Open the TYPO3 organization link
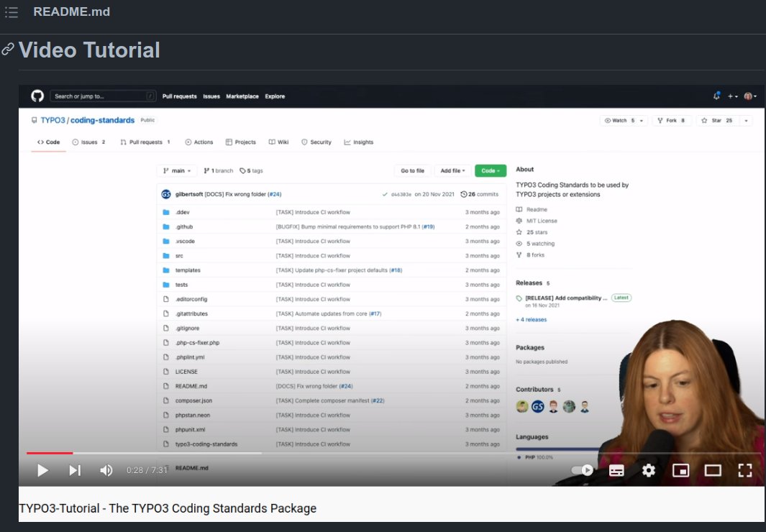Screen dimensions: 766x532 (53, 120)
